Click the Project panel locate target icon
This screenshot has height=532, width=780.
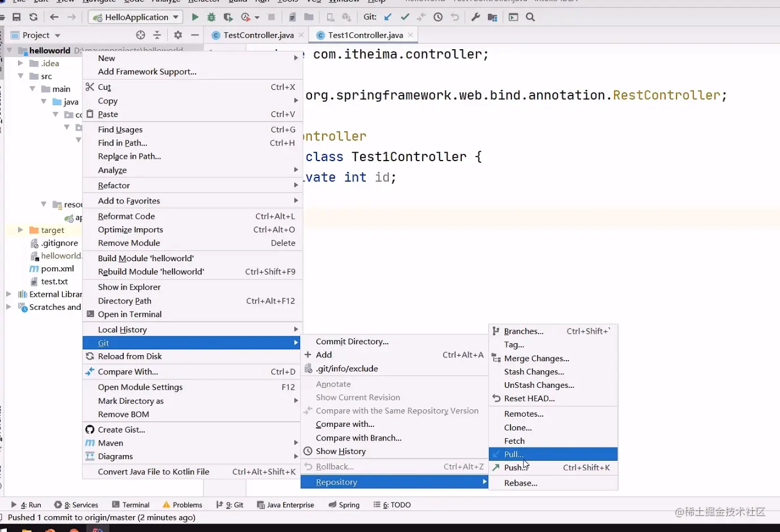[x=141, y=35]
